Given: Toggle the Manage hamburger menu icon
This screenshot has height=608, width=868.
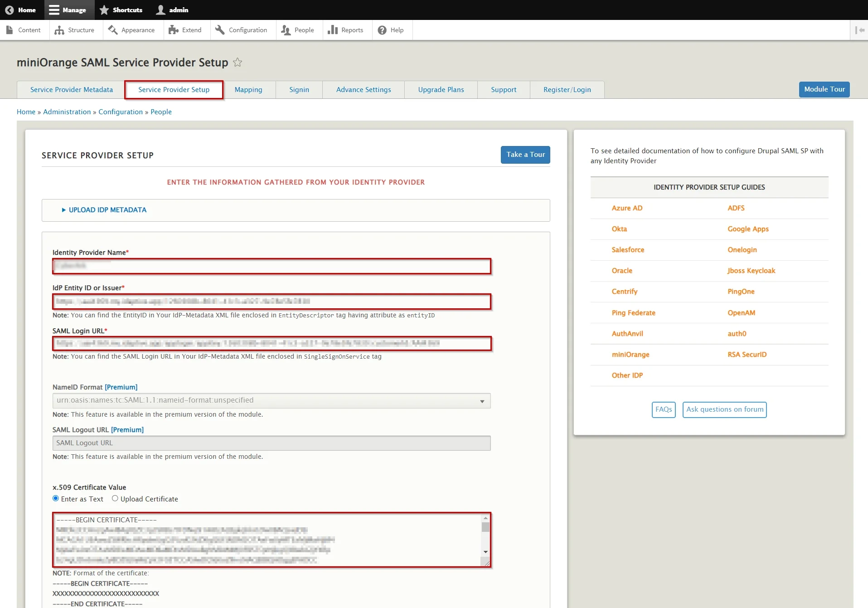Looking at the screenshot, I should click(x=54, y=10).
